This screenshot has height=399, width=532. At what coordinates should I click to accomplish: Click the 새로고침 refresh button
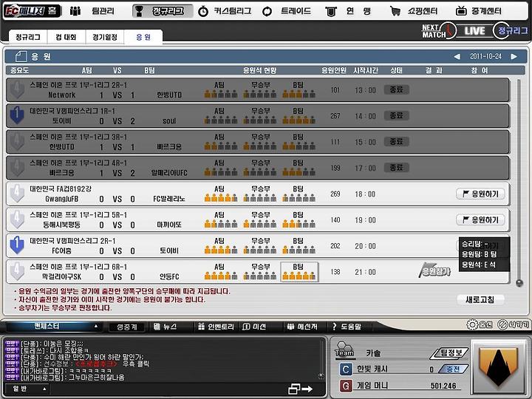coord(480,299)
